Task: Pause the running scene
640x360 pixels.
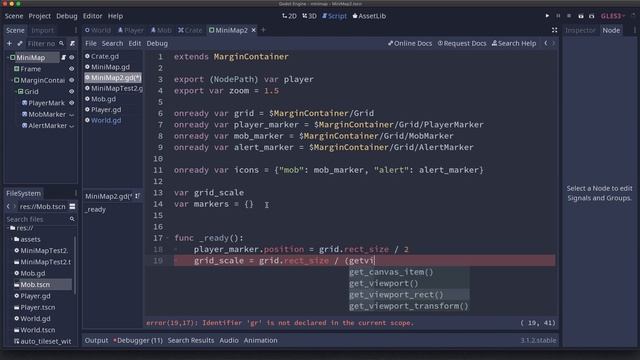Action: pos(558,16)
